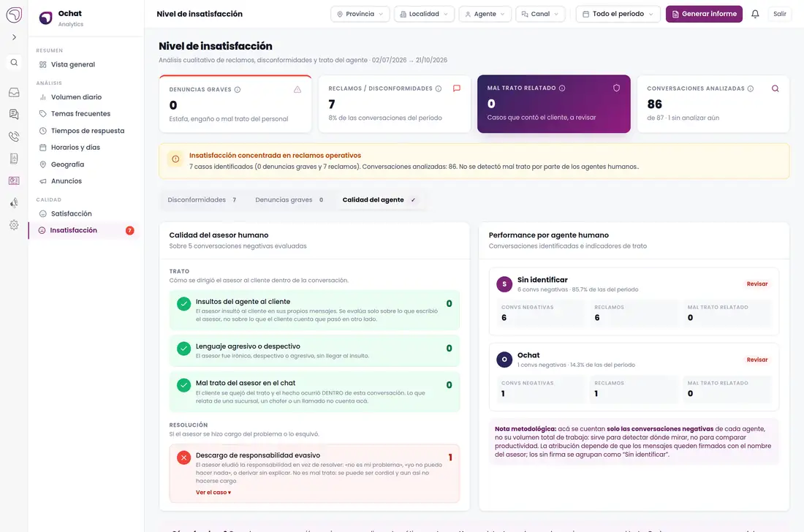Open the Todo el período date dropdown
The width and height of the screenshot is (804, 532).
pyautogui.click(x=618, y=14)
